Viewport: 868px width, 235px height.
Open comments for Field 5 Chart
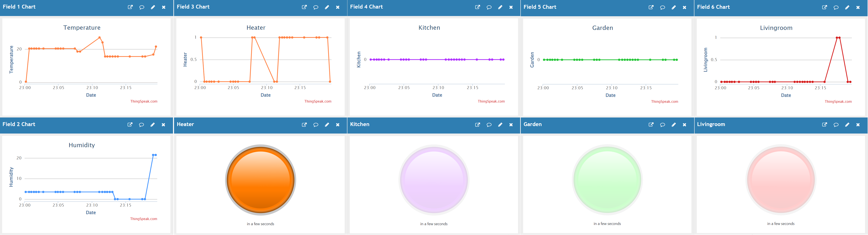pyautogui.click(x=662, y=7)
